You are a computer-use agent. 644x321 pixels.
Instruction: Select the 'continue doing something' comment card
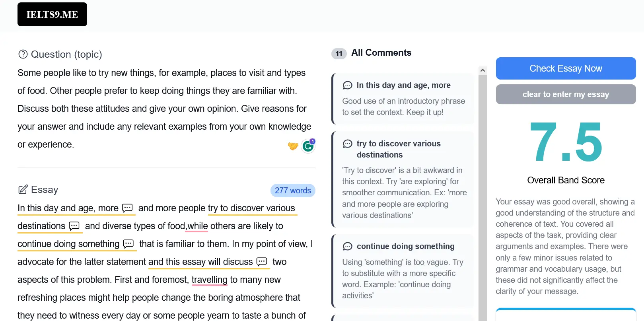pos(403,271)
